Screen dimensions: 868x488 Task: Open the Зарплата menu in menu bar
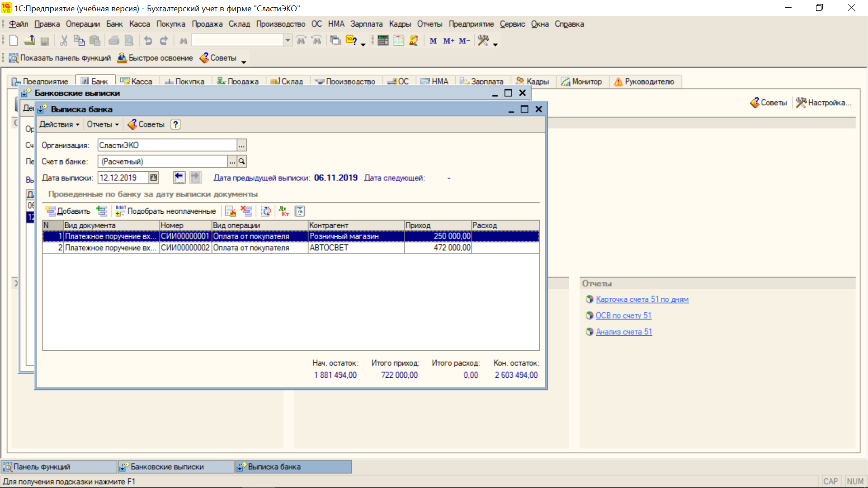coord(366,24)
